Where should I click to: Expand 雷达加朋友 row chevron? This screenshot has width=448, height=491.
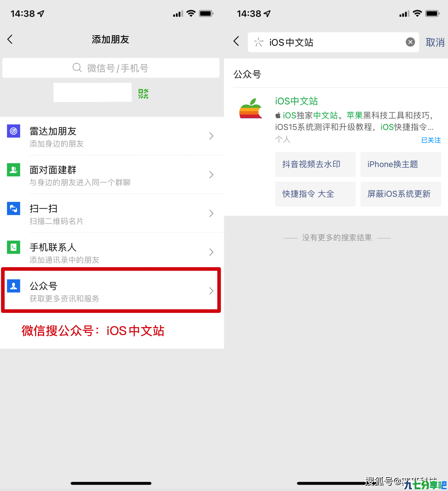coord(211,136)
